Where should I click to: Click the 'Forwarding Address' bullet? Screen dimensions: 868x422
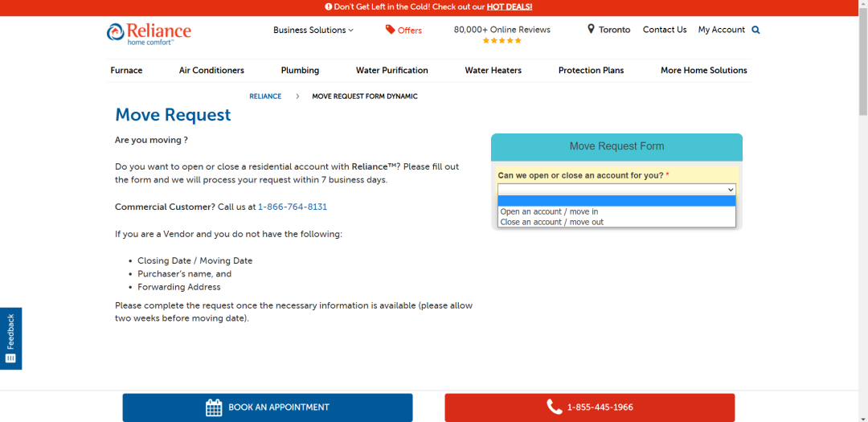[178, 288]
